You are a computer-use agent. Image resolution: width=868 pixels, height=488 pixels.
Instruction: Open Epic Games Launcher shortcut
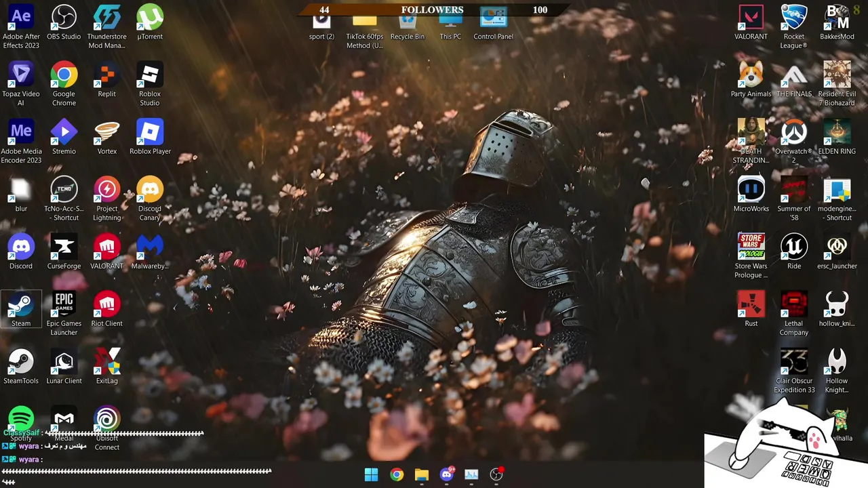click(x=64, y=314)
